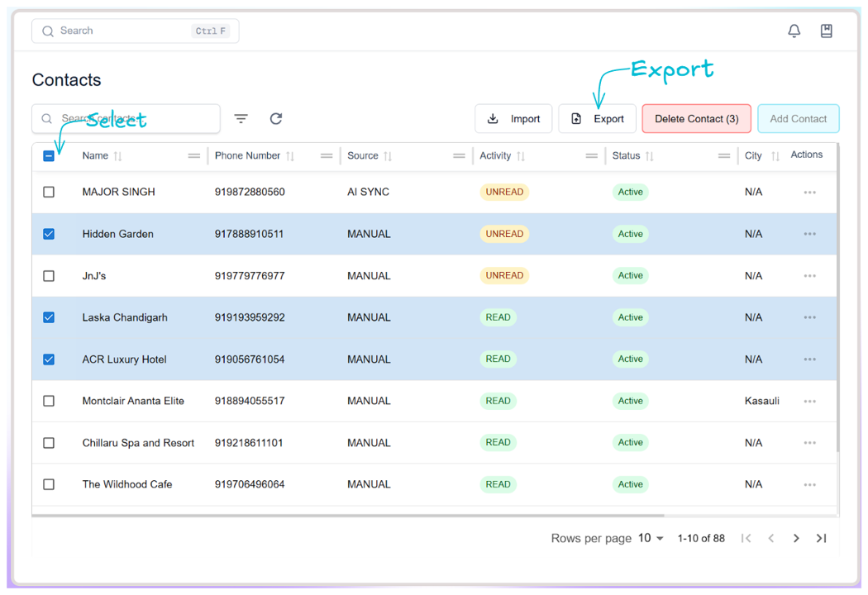Delete the 3 selected contacts
Viewport: 868px width, 595px height.
[x=696, y=118]
